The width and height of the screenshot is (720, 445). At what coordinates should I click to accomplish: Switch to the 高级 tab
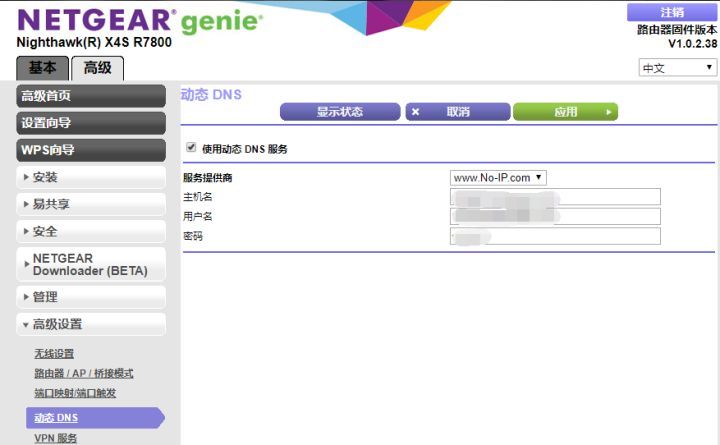click(98, 68)
